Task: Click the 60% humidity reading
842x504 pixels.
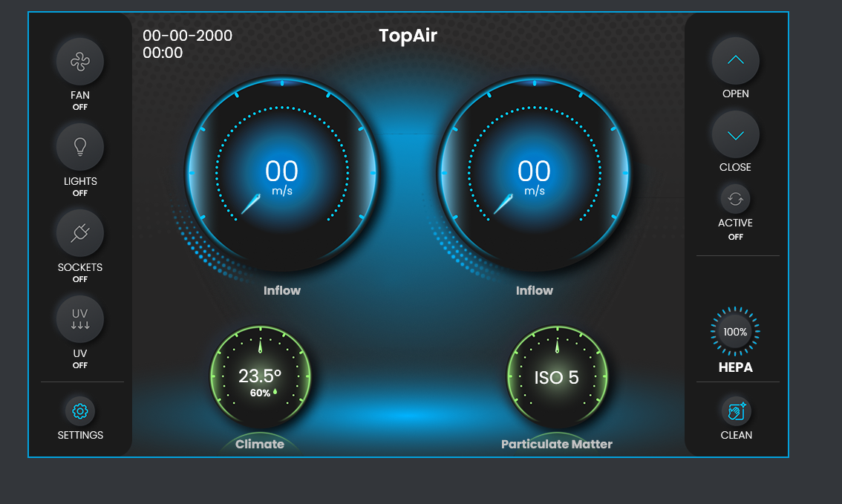Action: (263, 393)
